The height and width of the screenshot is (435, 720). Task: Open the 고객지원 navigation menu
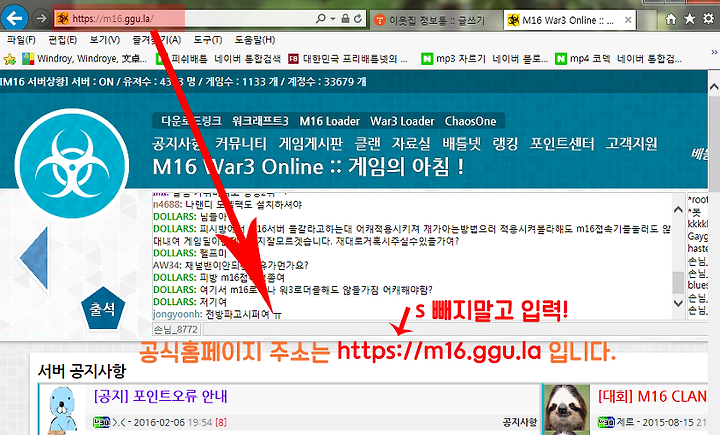click(631, 144)
